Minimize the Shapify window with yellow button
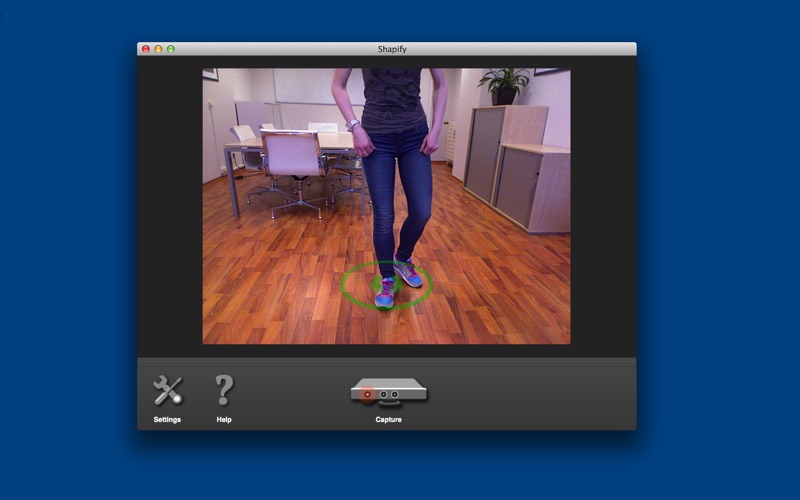Viewport: 800px width, 500px height. pyautogui.click(x=158, y=49)
